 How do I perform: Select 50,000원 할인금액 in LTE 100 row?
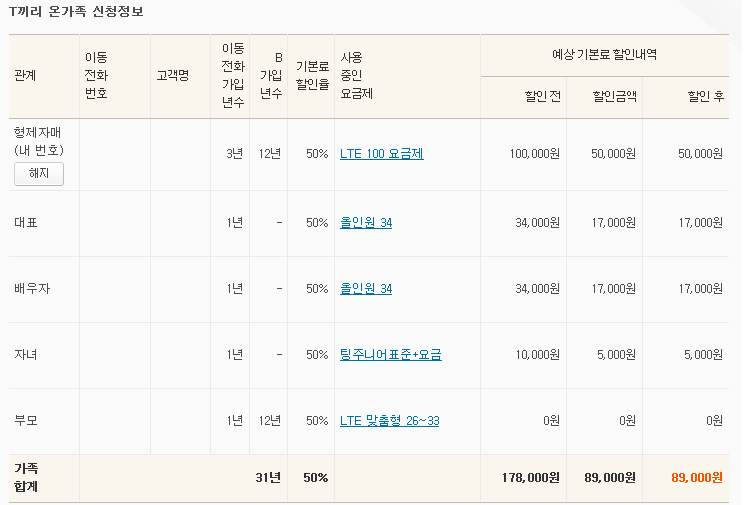pyautogui.click(x=614, y=154)
